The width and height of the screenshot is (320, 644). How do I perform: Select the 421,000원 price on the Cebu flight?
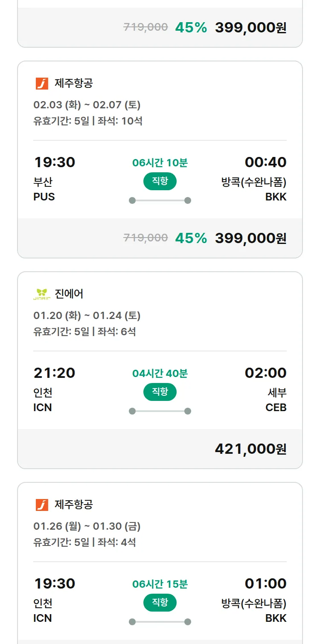[x=250, y=449]
